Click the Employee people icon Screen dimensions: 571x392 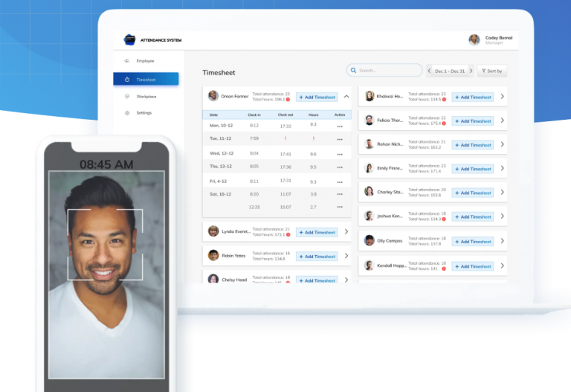[126, 61]
